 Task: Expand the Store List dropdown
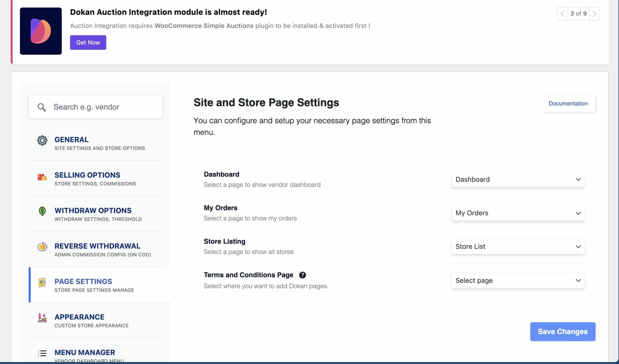[517, 246]
